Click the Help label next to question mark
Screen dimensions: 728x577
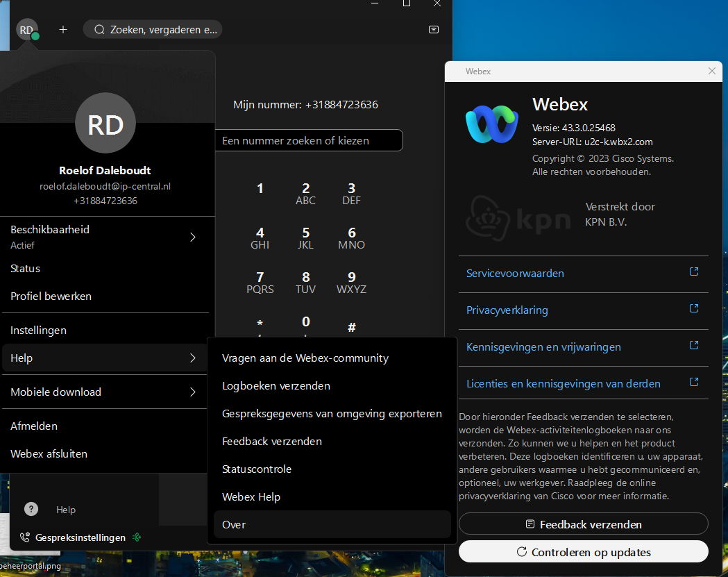tap(65, 510)
